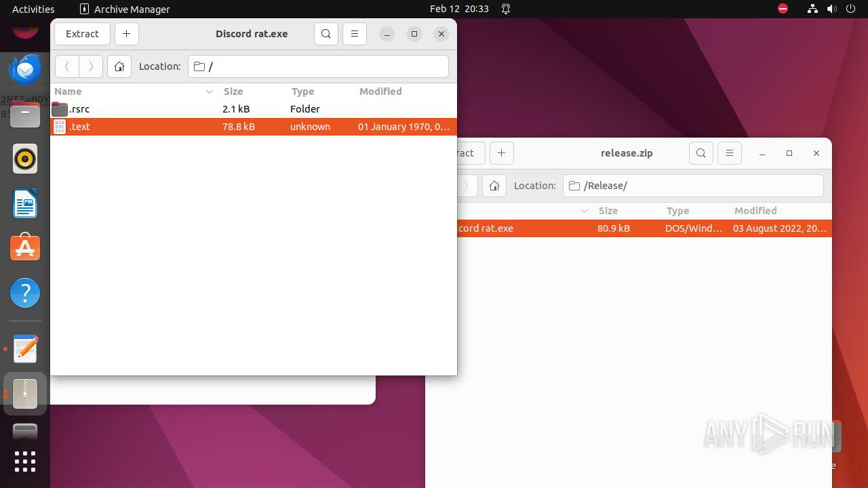868x488 pixels.
Task: Click the 2.1 kB size value
Action: (x=236, y=109)
